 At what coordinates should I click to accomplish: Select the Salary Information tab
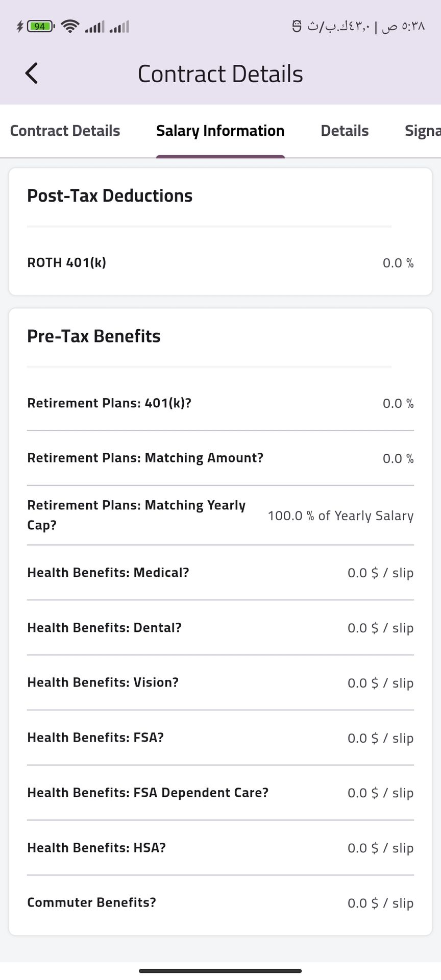click(220, 131)
